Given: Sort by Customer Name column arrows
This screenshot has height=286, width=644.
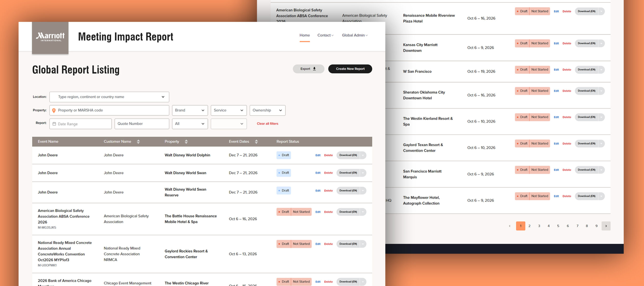Looking at the screenshot, I should coord(138,142).
